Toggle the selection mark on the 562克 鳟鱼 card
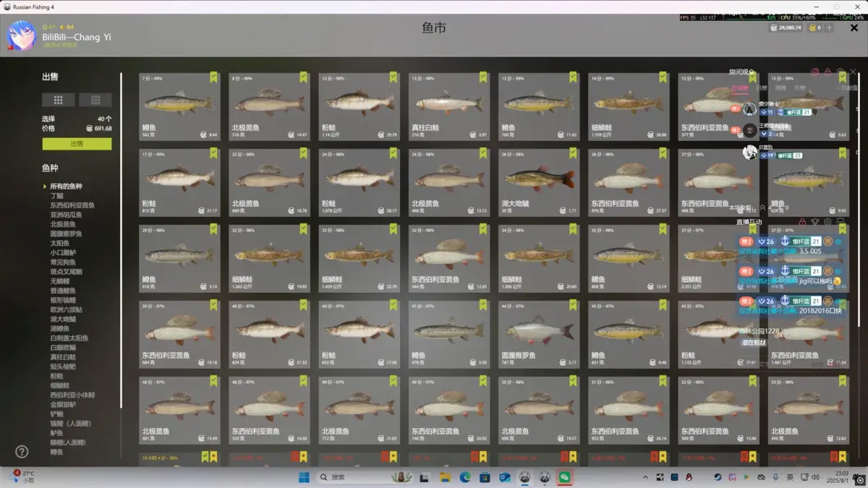 [214, 77]
